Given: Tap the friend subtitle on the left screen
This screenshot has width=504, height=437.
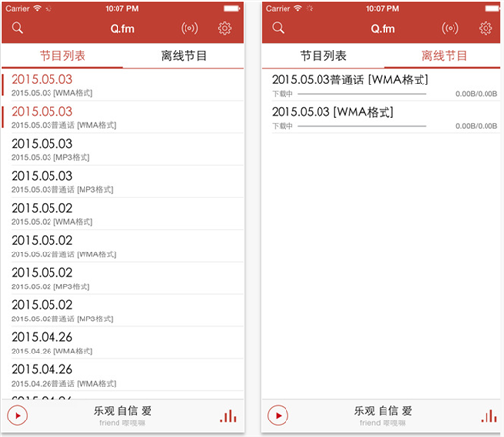Looking at the screenshot, I should [x=122, y=423].
